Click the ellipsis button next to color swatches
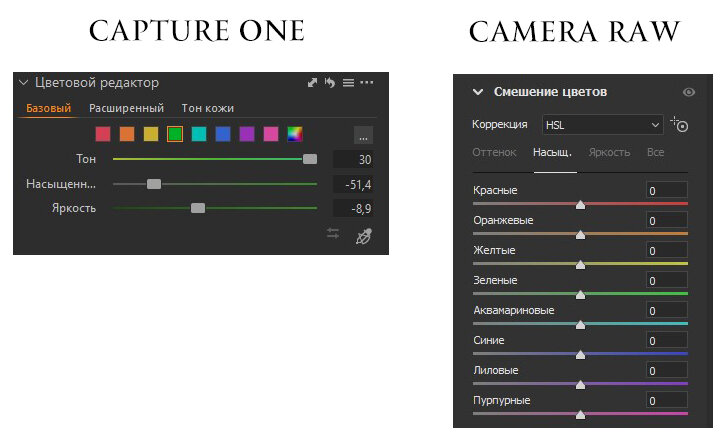 coord(363,135)
